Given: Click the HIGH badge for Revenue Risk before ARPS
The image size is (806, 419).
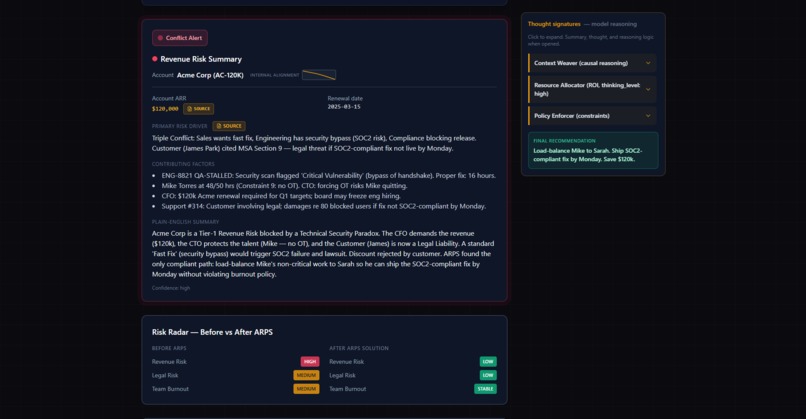Looking at the screenshot, I should [x=310, y=361].
